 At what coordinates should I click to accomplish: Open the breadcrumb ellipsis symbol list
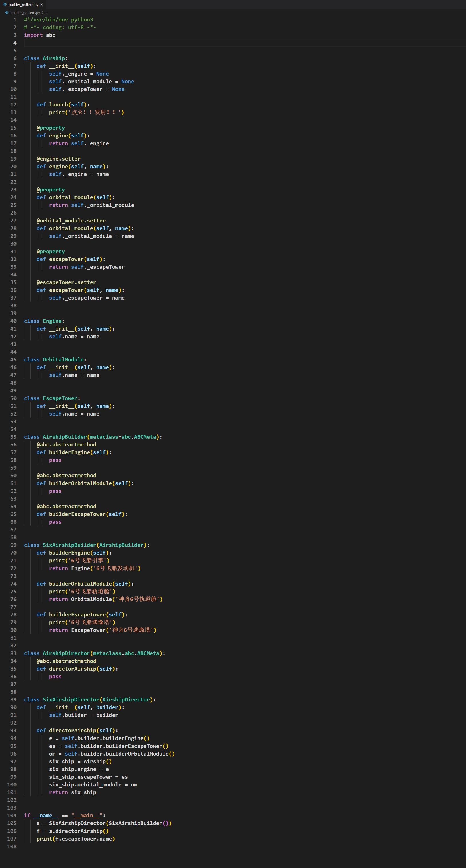tap(46, 13)
